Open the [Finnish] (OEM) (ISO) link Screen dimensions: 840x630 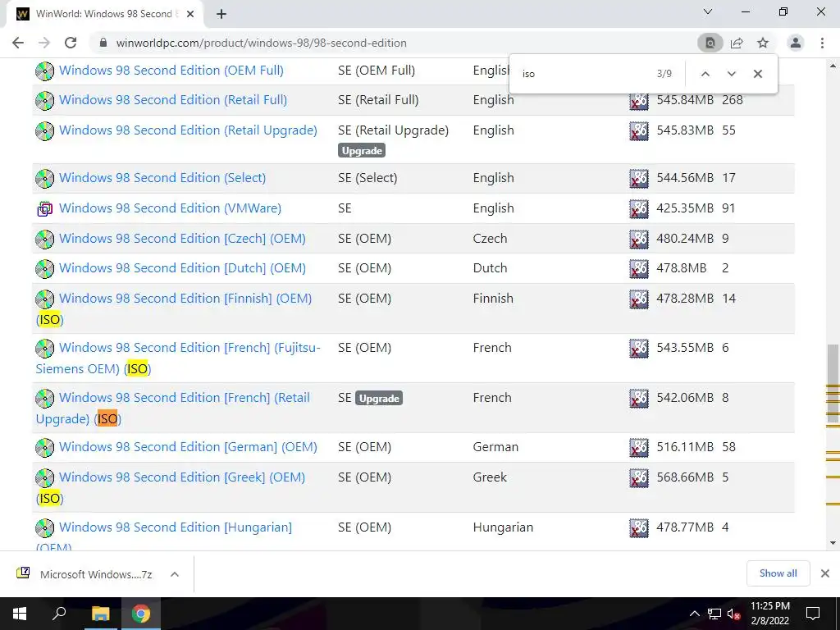(185, 299)
